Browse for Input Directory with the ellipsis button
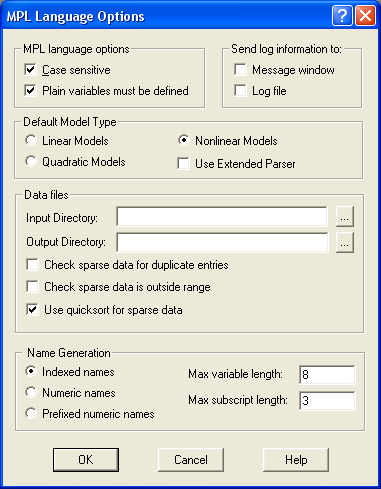Viewport: 381px width, 489px height. (x=345, y=217)
